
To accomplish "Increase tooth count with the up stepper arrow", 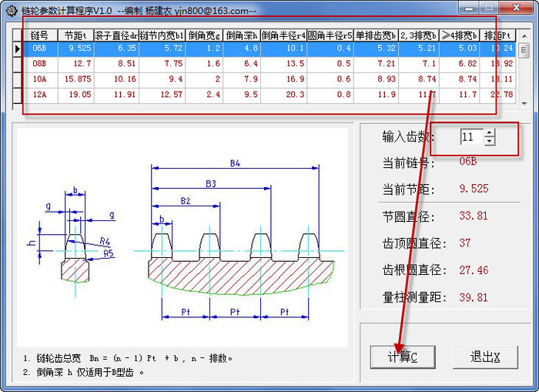I will click(x=490, y=133).
